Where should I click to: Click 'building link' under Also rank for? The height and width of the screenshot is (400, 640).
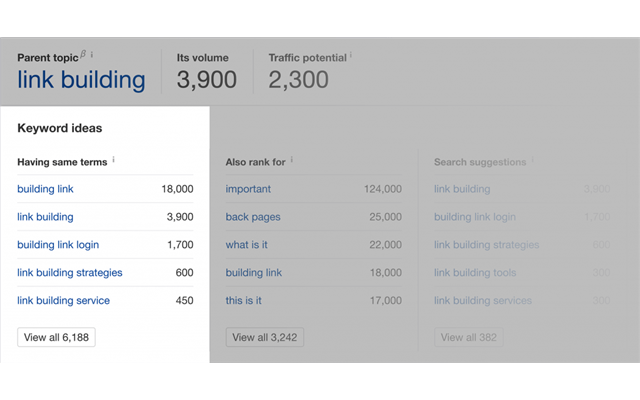[x=253, y=273]
